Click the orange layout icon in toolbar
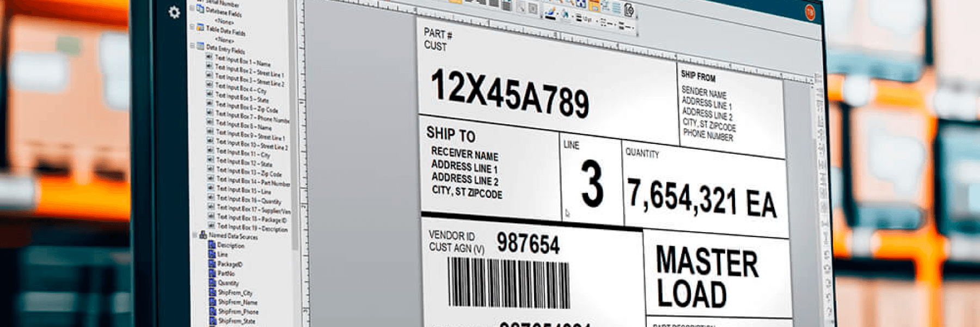 [594, 6]
